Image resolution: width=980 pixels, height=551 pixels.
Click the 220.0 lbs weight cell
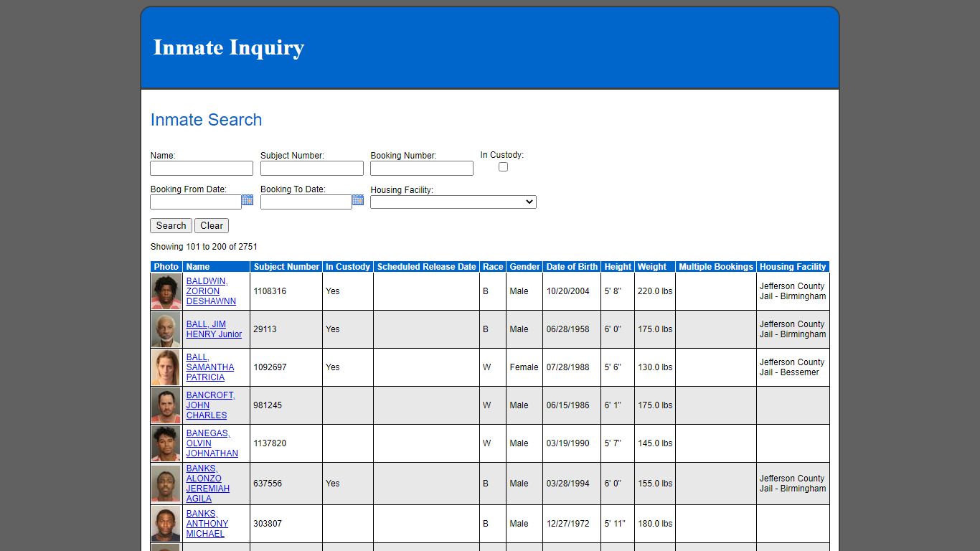[655, 291]
